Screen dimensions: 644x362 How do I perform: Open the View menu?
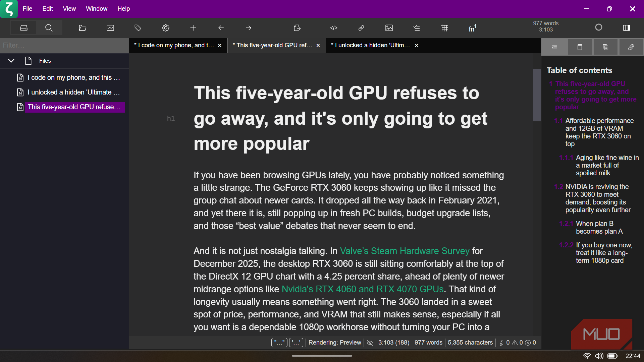69,9
